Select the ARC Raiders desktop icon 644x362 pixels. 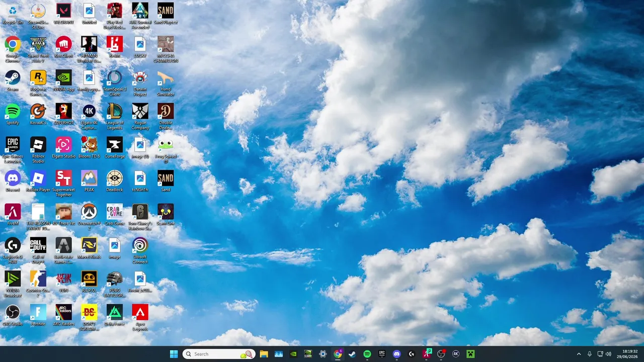point(63,316)
